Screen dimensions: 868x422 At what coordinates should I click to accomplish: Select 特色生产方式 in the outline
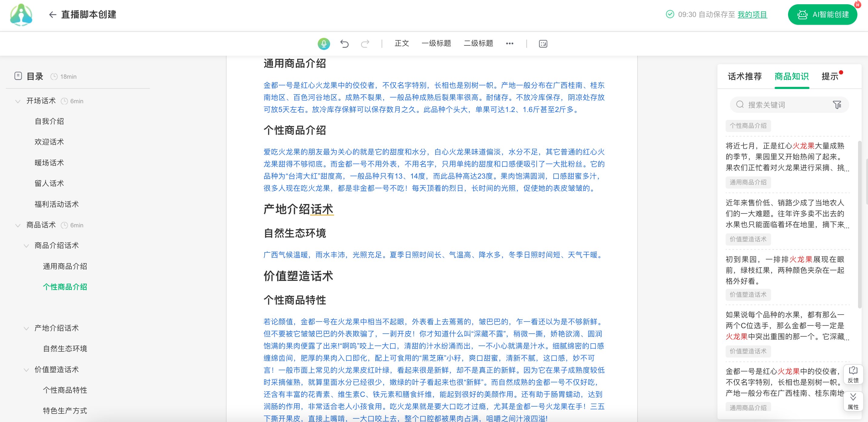coord(65,411)
